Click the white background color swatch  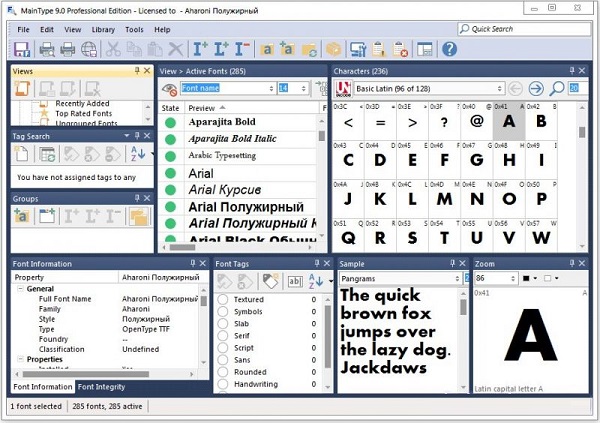pyautogui.click(x=548, y=278)
